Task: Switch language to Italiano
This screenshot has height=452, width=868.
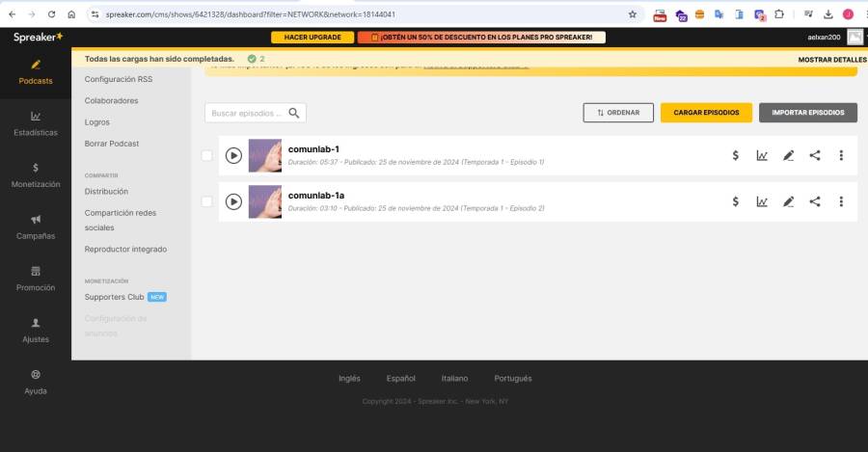Action: [454, 379]
